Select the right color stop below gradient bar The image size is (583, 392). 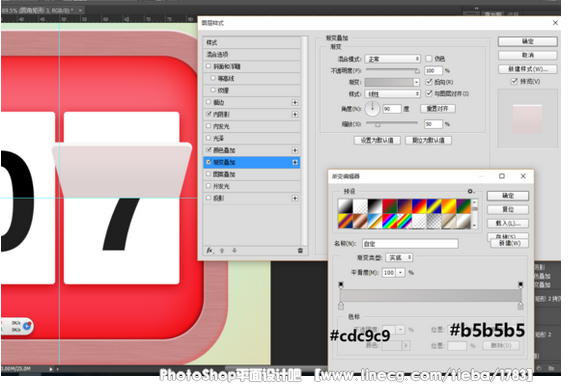(x=521, y=306)
